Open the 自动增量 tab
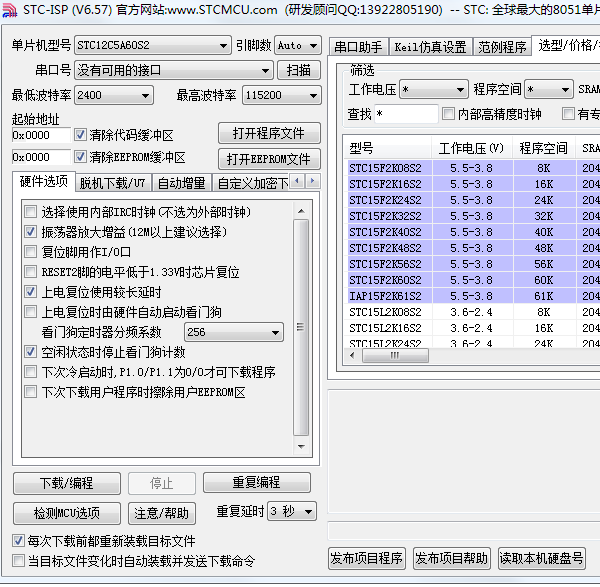This screenshot has height=587, width=600. click(182, 183)
